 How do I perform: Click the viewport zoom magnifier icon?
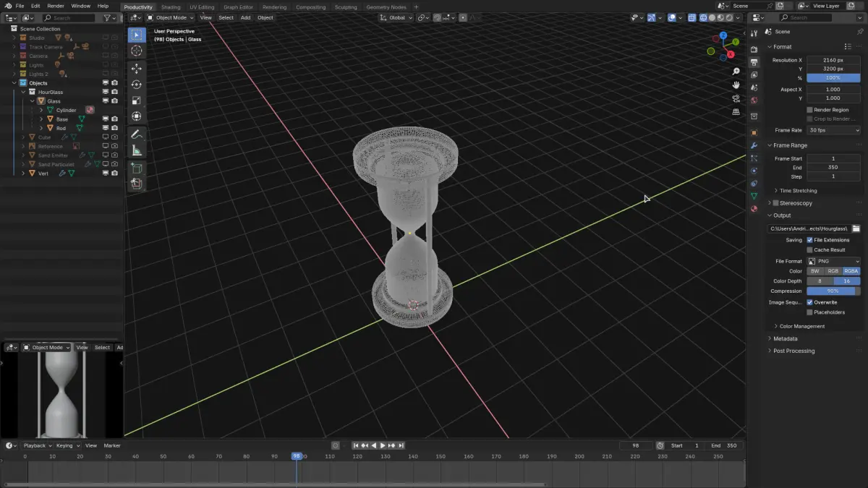pyautogui.click(x=736, y=72)
